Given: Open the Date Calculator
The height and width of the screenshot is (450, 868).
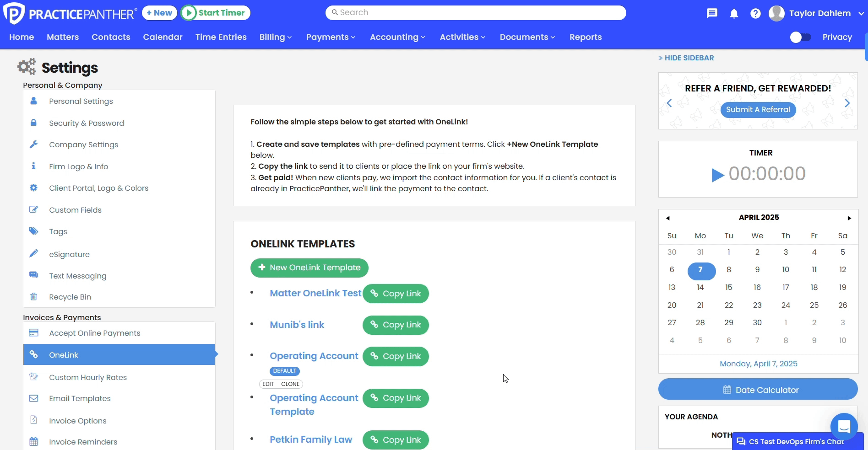Looking at the screenshot, I should click(x=758, y=390).
